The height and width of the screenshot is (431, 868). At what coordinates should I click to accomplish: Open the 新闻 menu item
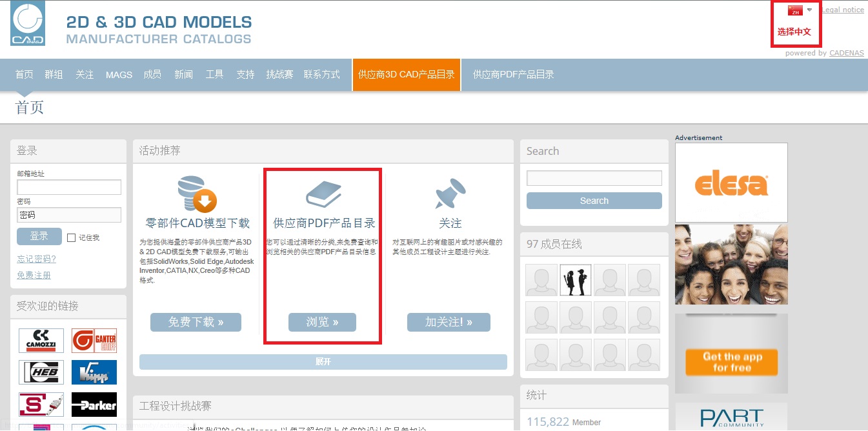pos(184,75)
